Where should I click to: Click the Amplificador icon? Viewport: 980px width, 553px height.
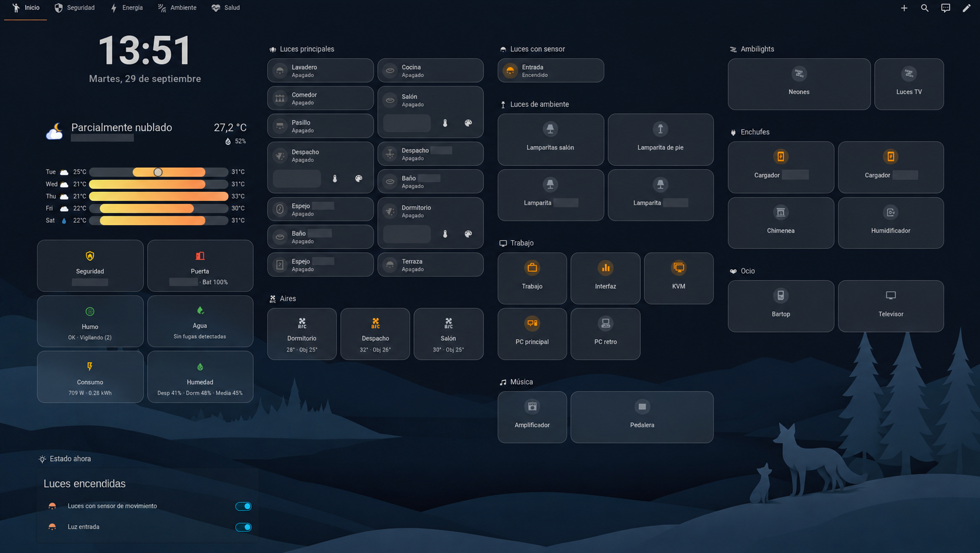click(x=532, y=407)
